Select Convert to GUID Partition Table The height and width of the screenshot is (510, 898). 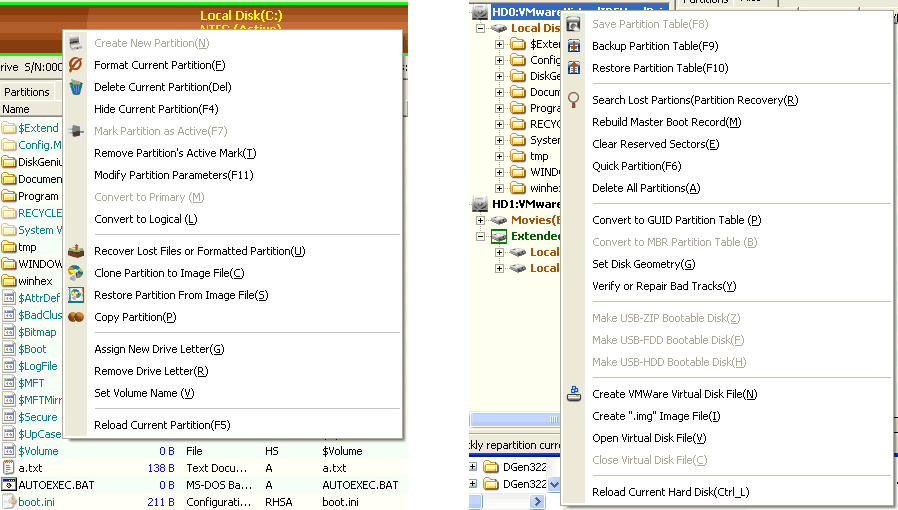[676, 220]
